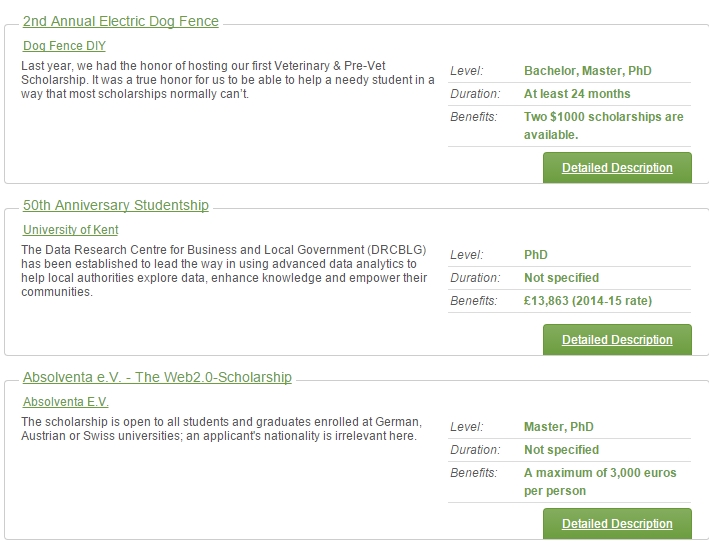Follow the University of Kent link

[x=70, y=230]
